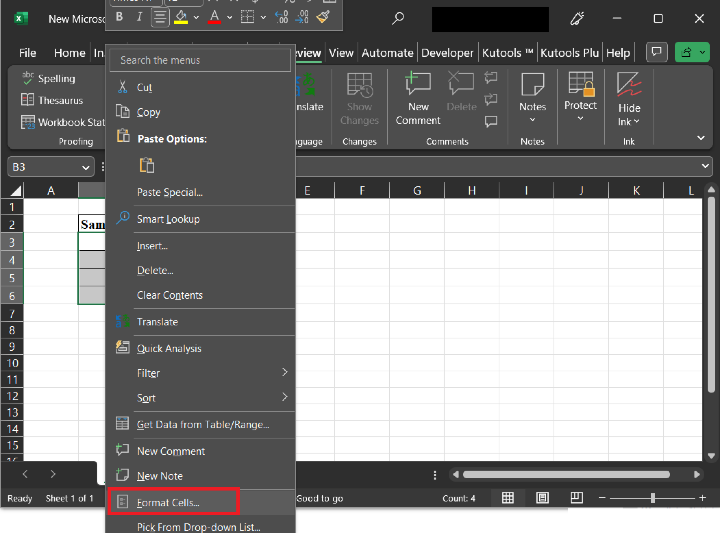
Task: Select Quick Analysis in context menu
Action: pos(200,348)
